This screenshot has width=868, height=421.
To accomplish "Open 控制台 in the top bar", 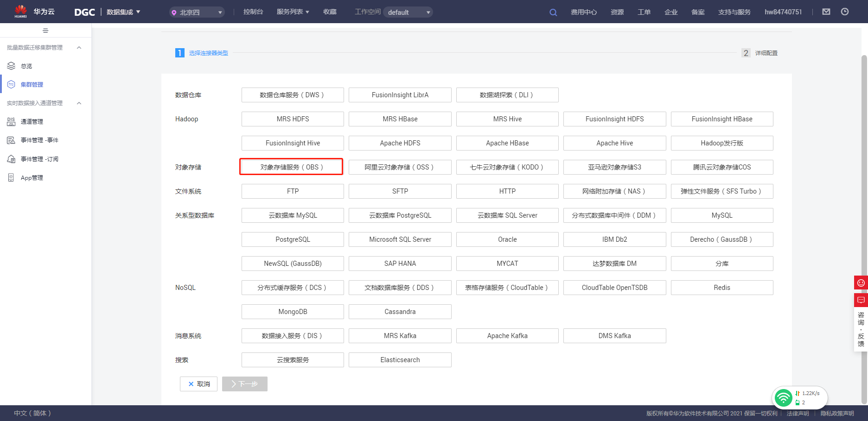I will point(253,12).
